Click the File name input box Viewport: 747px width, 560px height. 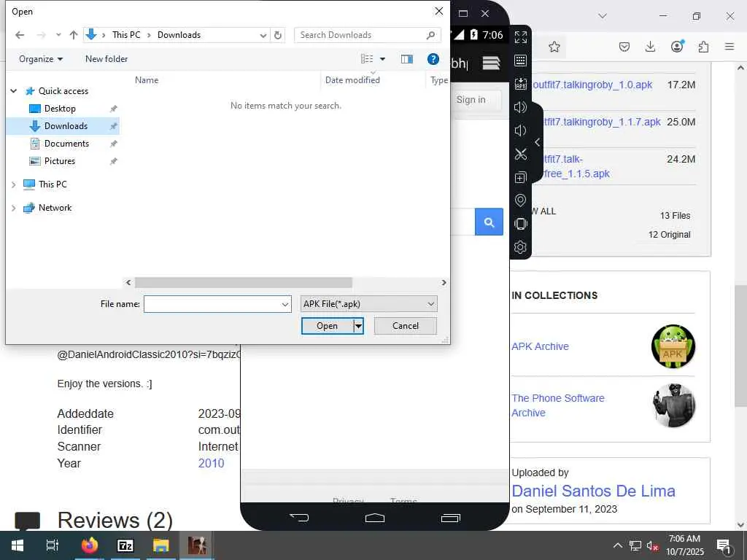click(212, 304)
